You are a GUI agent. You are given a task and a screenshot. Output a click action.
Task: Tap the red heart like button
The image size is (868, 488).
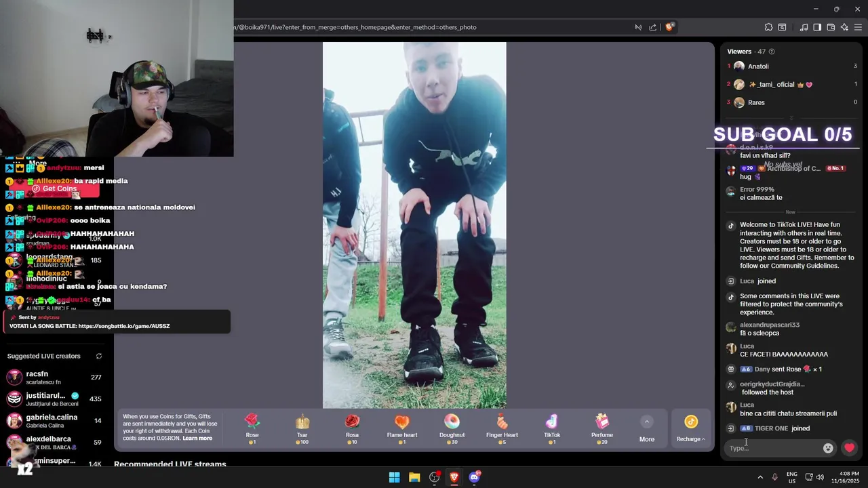(x=849, y=448)
